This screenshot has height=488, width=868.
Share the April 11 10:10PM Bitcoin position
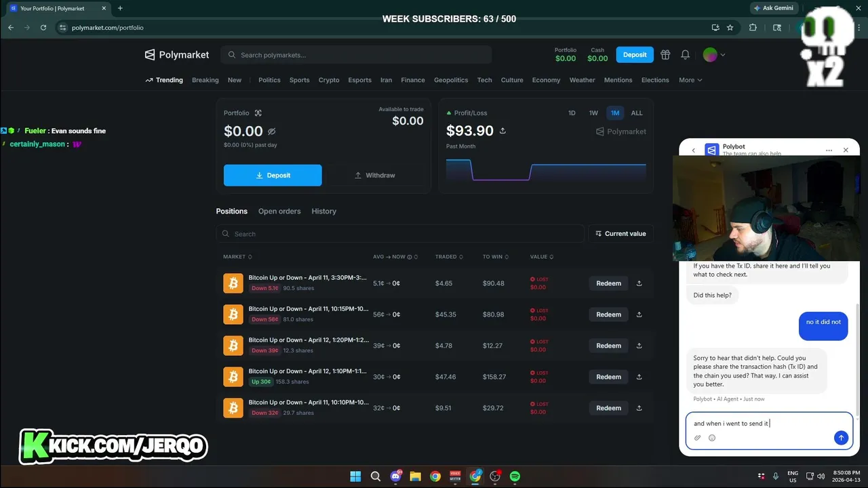click(x=639, y=408)
